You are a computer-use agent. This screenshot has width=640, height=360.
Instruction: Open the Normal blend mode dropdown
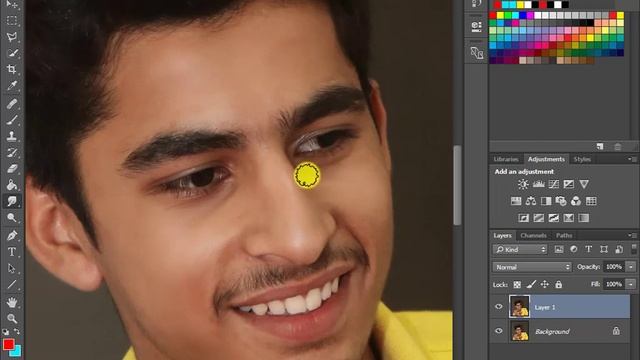pos(532,267)
